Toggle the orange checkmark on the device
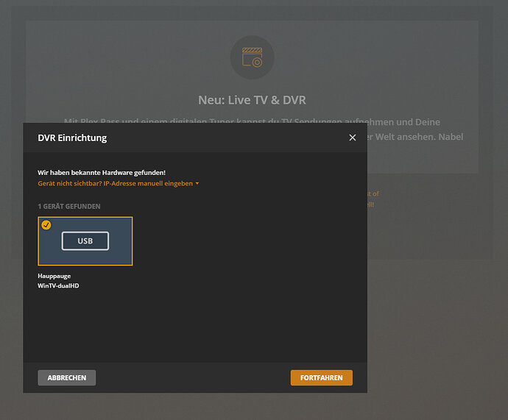This screenshot has width=508, height=420. [46, 225]
